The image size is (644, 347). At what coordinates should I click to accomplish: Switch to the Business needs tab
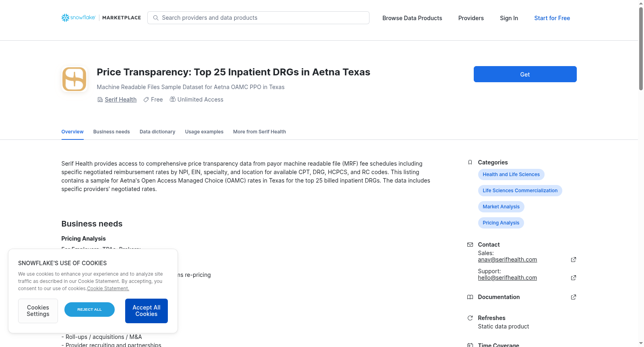(111, 132)
